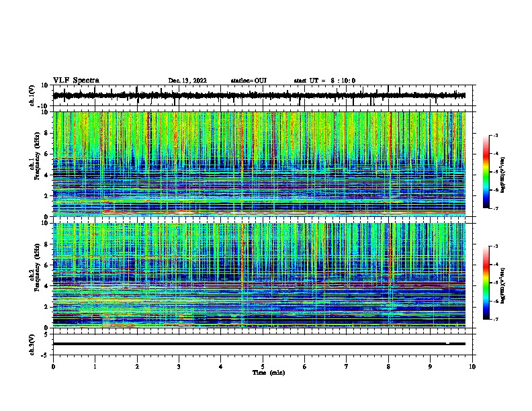Click the ch.1 spectrogram panel

click(x=259, y=164)
